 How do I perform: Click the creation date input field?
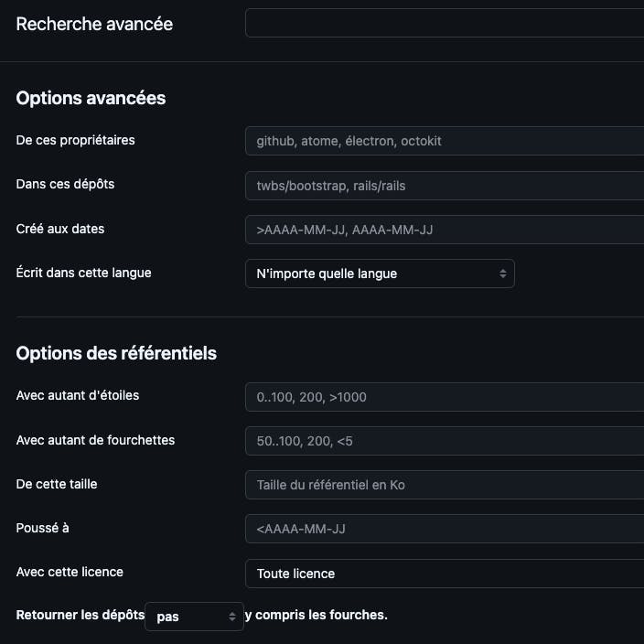pos(444,230)
